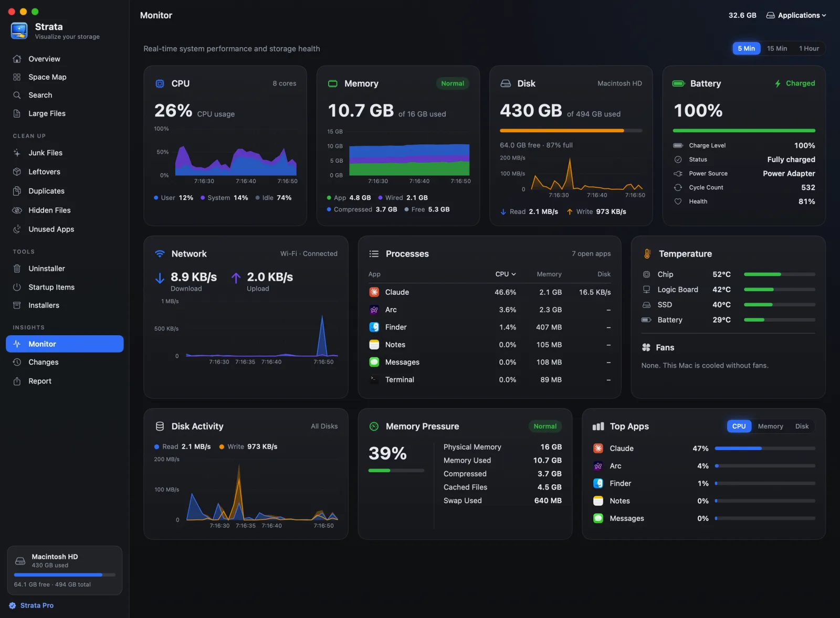
Task: Sort processes by the CPU column dropdown
Action: (506, 274)
